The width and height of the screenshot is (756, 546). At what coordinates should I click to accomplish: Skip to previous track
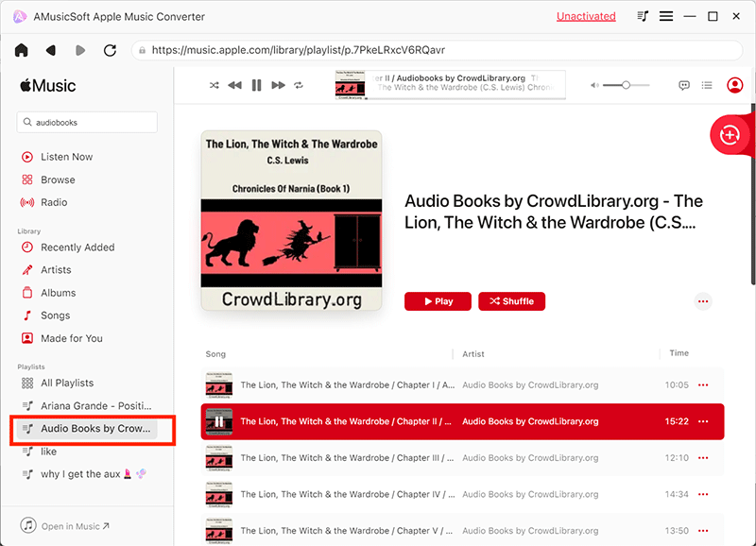pyautogui.click(x=234, y=85)
